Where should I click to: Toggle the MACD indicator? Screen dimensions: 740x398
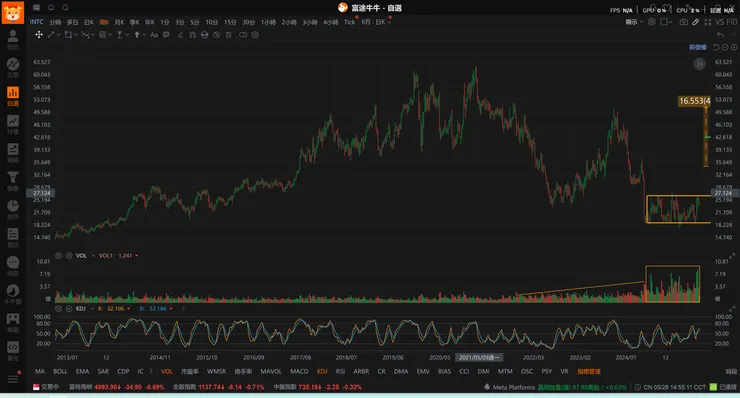299,372
